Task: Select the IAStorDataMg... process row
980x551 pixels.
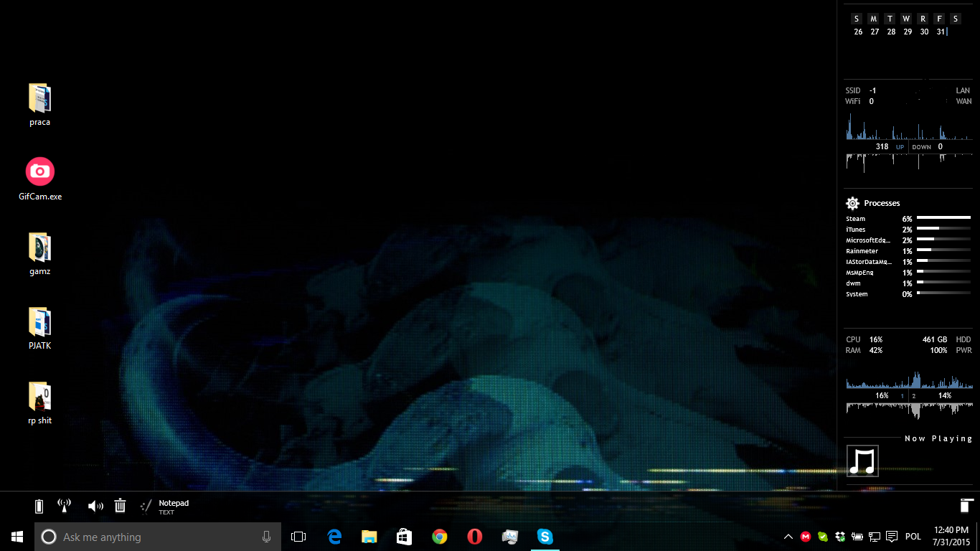Action: click(x=908, y=261)
